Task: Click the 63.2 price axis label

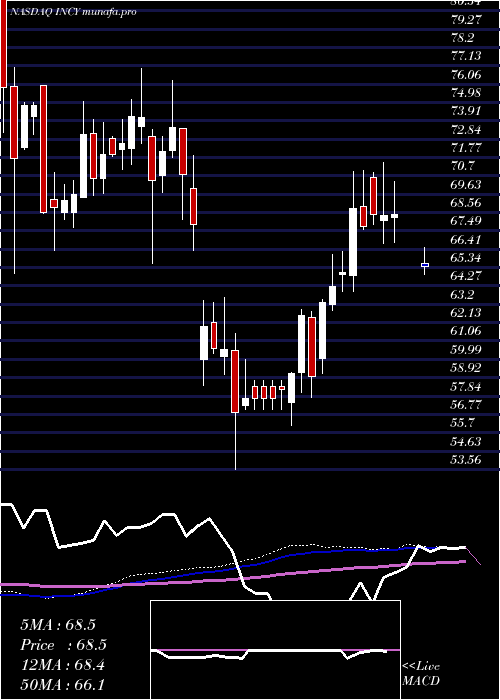Action: pyautogui.click(x=462, y=295)
